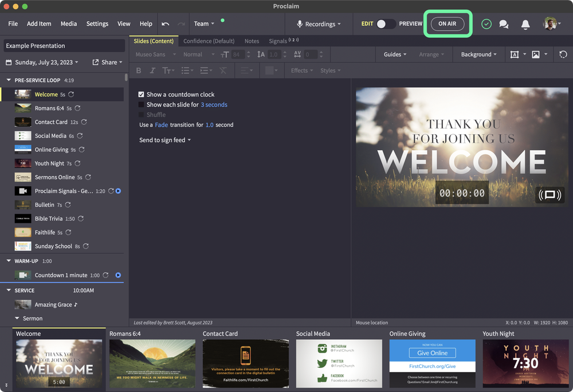The height and width of the screenshot is (392, 573).
Task: Toggle loop for Online Giving item
Action: coord(81,150)
